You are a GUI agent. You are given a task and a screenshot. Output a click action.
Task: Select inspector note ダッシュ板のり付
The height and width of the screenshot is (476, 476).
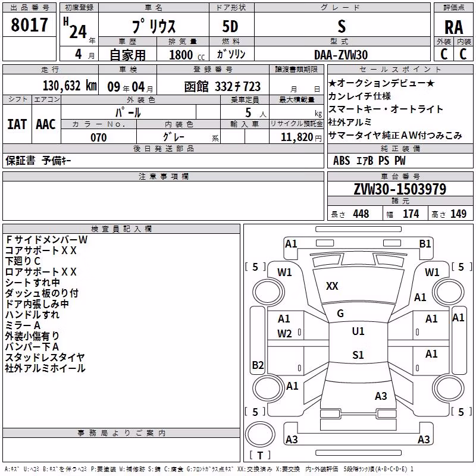[x=42, y=293]
